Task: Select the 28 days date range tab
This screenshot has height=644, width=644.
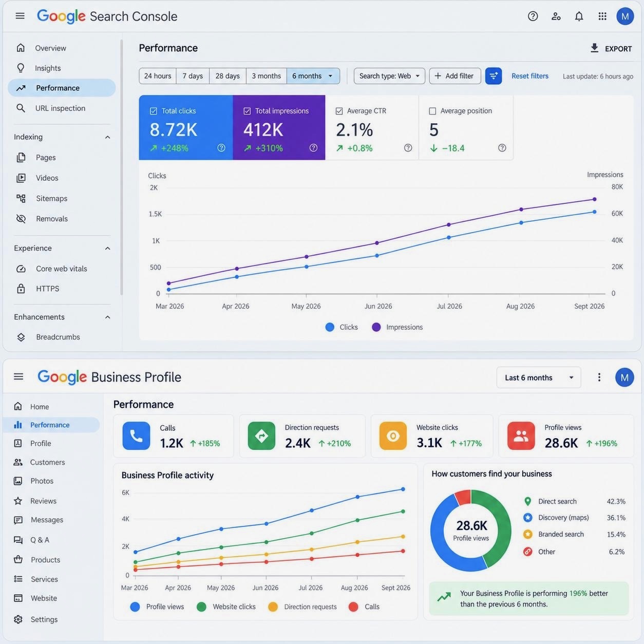Action: 228,76
